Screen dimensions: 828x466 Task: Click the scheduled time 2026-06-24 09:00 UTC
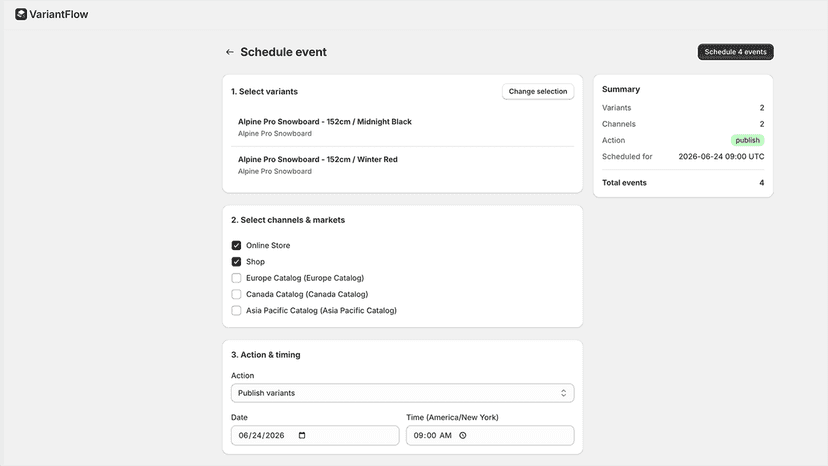click(x=721, y=156)
